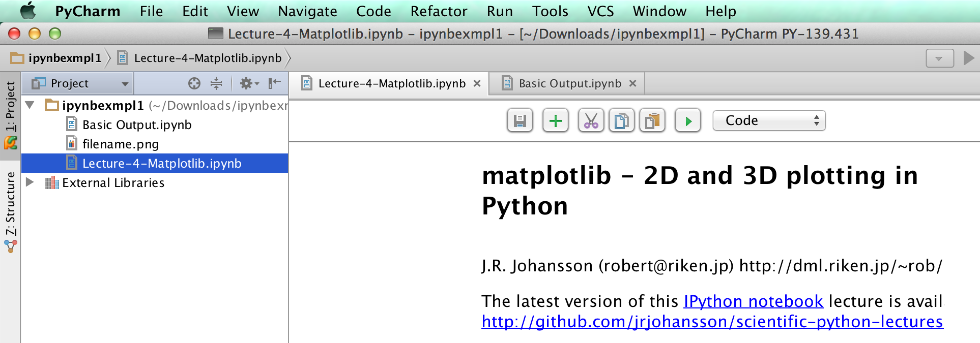This screenshot has height=343, width=980.
Task: Open the Refactor menu
Action: (x=439, y=11)
